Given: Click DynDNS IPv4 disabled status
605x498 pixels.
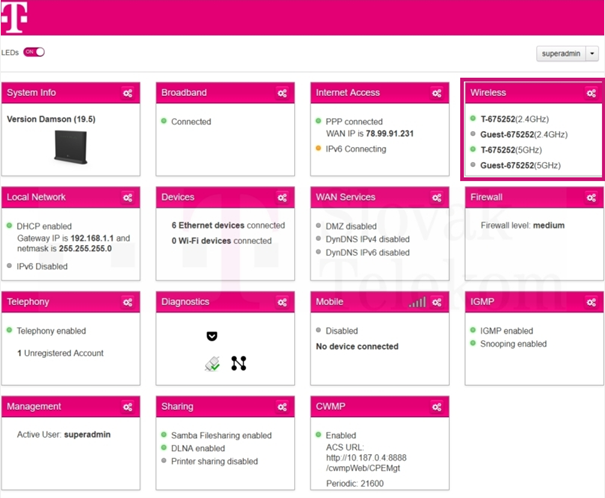Looking at the screenshot, I should point(367,239).
